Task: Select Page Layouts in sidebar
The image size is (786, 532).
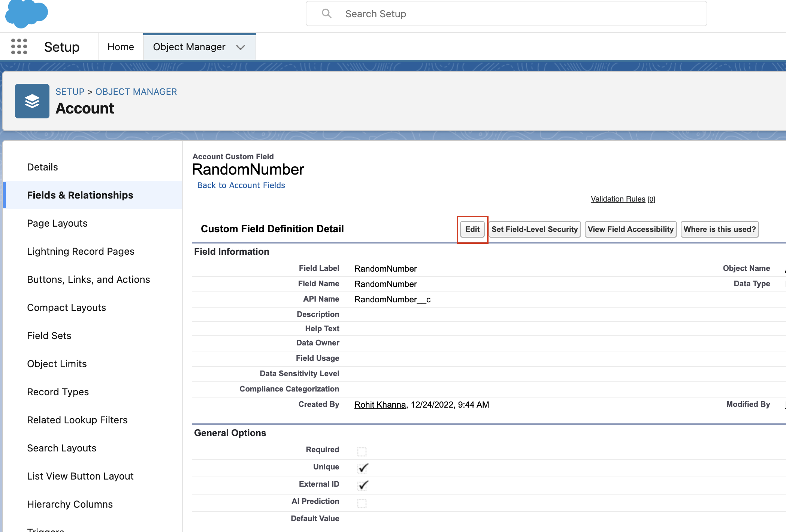Action: [x=57, y=223]
